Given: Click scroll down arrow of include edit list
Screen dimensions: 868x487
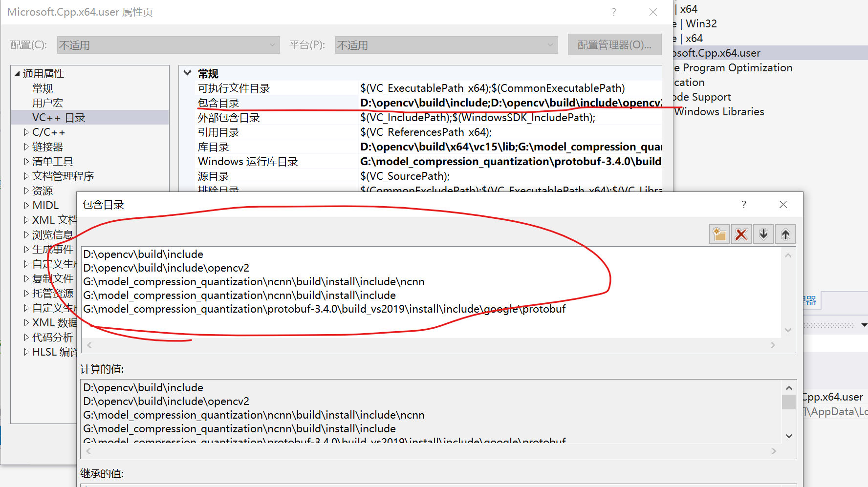Looking at the screenshot, I should coord(788,331).
